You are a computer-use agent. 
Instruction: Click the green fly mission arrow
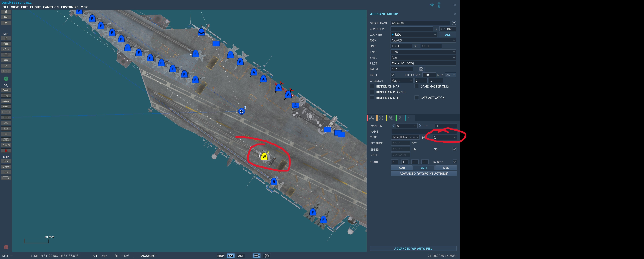6,79
